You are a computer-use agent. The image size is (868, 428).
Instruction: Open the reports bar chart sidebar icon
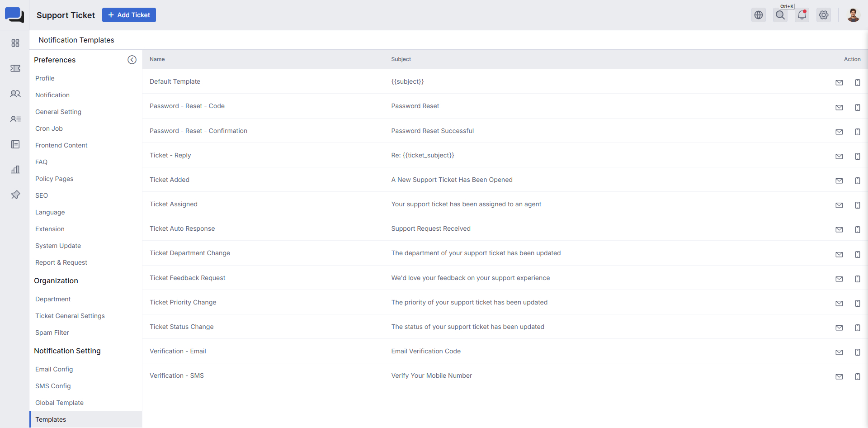(x=15, y=170)
